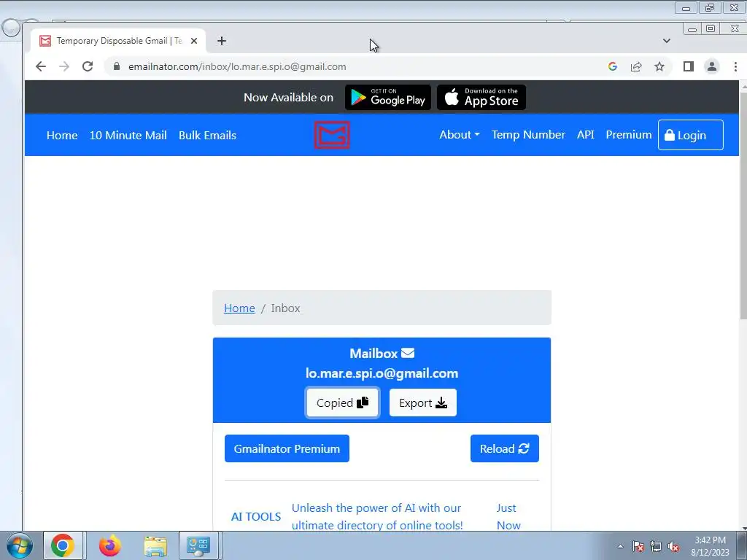
Task: Open the Chrome three-dot menu
Action: click(735, 66)
